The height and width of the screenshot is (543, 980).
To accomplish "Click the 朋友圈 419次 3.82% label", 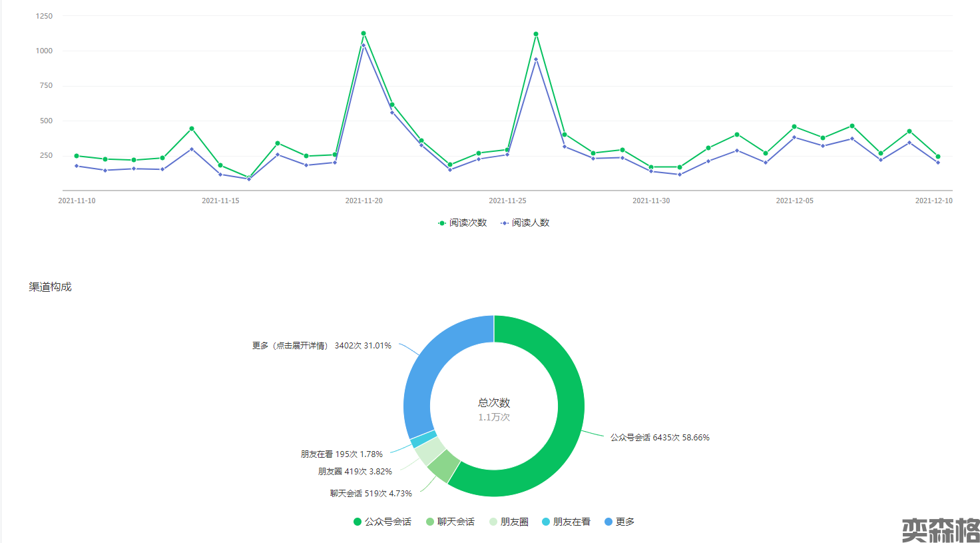I will pos(355,472).
